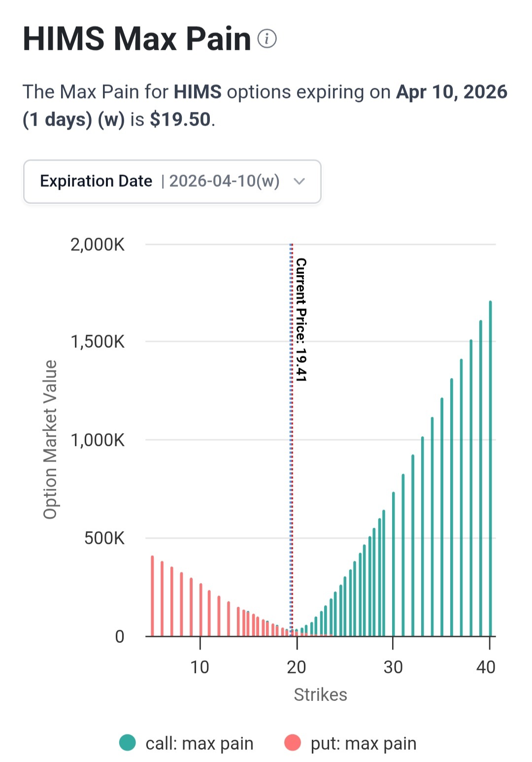Click the 2,000K gridline label

[98, 244]
